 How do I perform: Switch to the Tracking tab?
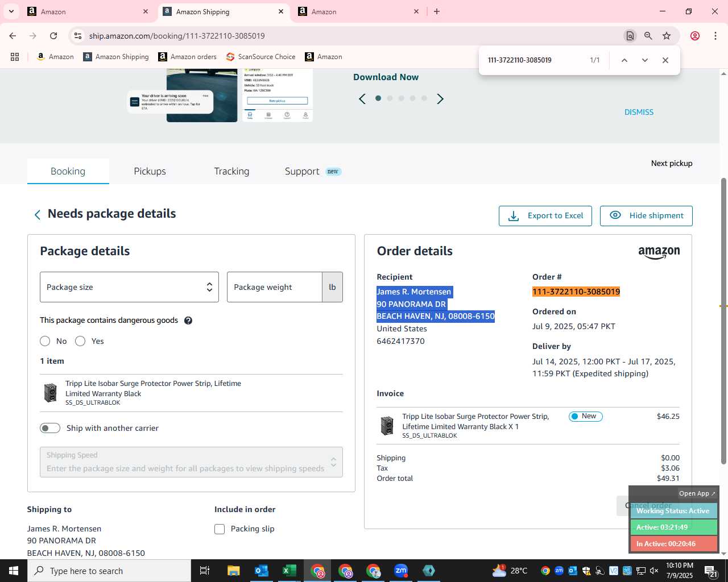click(x=231, y=171)
